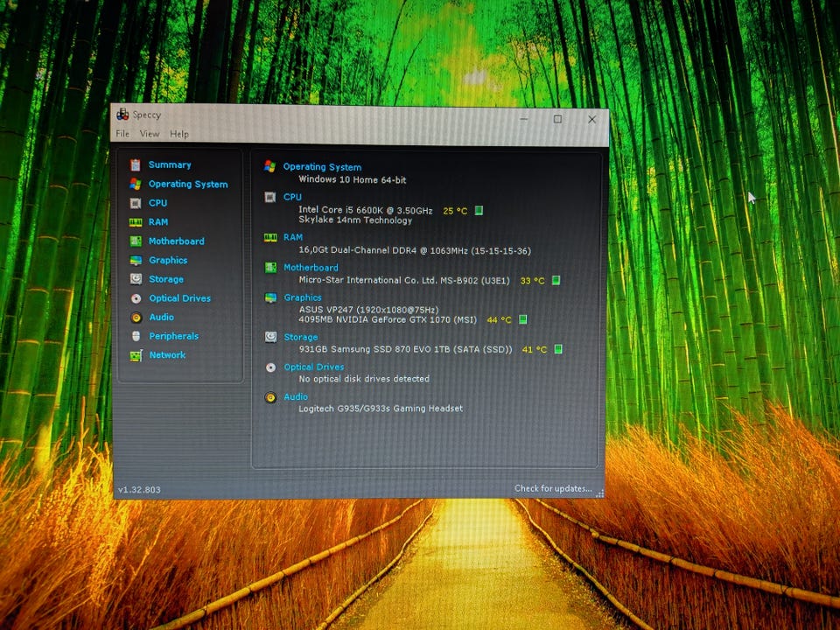Click 'Windows 10 Home 64-bit' text

(x=352, y=179)
